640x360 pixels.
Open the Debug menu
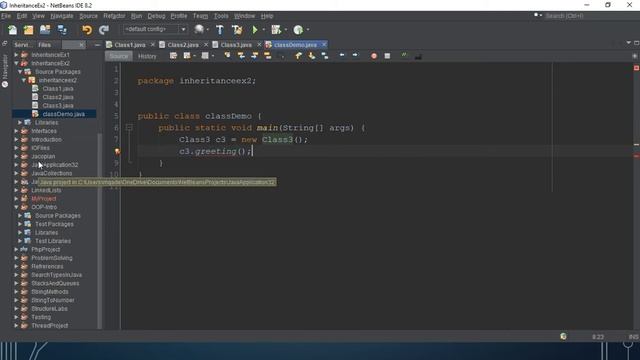(x=156, y=16)
